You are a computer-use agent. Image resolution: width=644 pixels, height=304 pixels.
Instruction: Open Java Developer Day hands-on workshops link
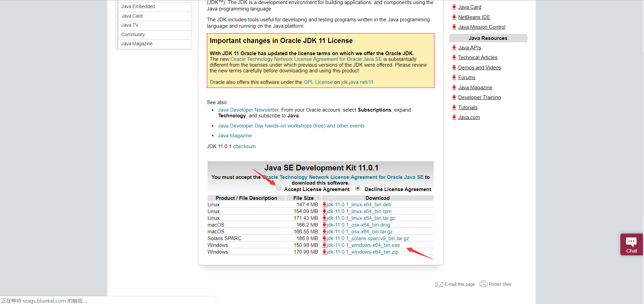(x=291, y=126)
